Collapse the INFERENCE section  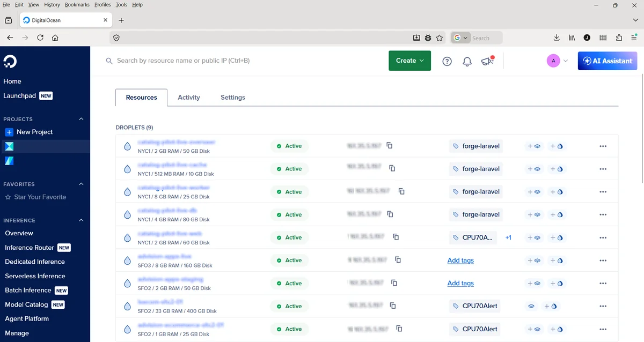[x=82, y=220]
